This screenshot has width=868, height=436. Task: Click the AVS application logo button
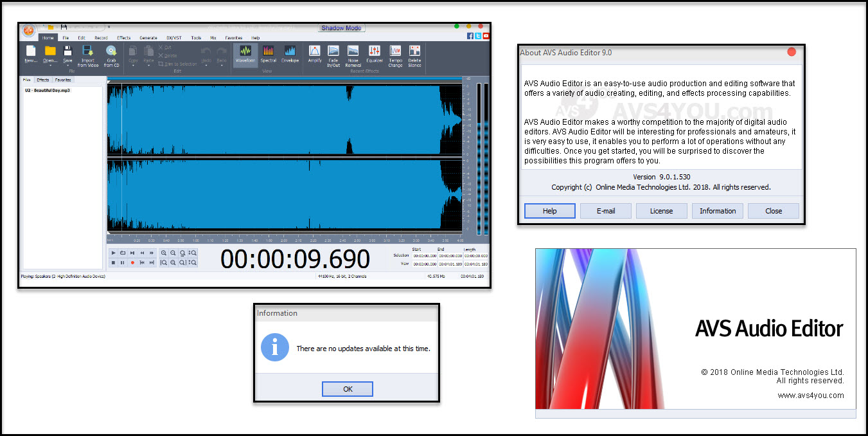tap(29, 30)
